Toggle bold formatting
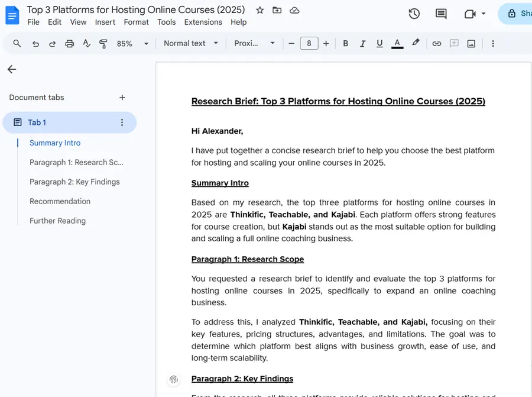The width and height of the screenshot is (532, 397). [x=345, y=43]
